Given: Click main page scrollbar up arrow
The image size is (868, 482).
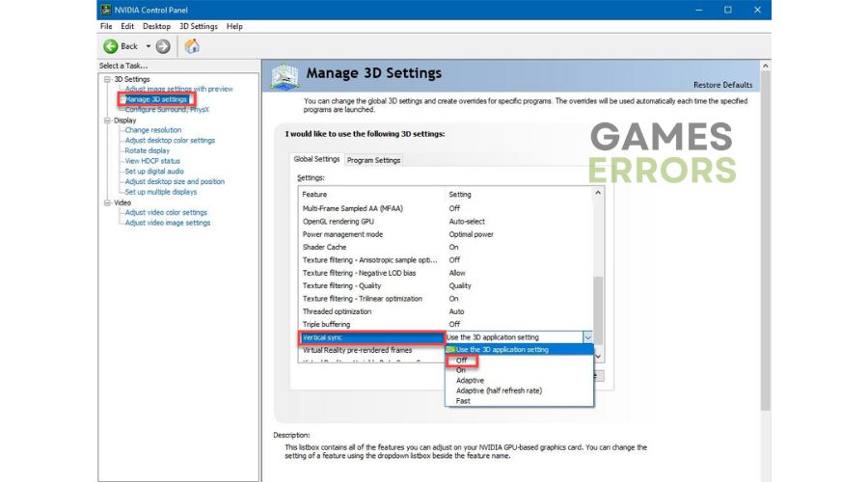Looking at the screenshot, I should (x=766, y=66).
